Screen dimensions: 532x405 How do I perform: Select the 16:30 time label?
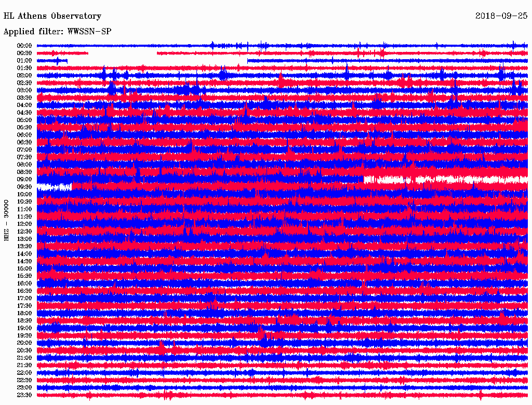coord(24,291)
